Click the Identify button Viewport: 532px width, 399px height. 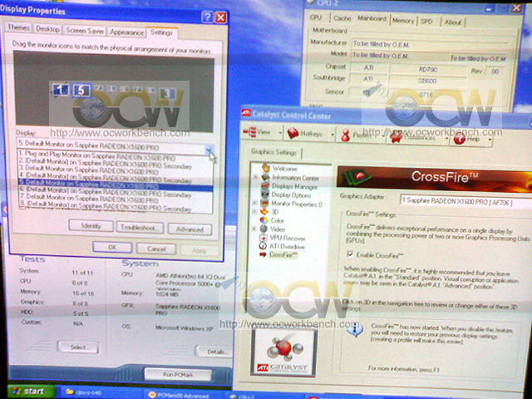click(91, 226)
